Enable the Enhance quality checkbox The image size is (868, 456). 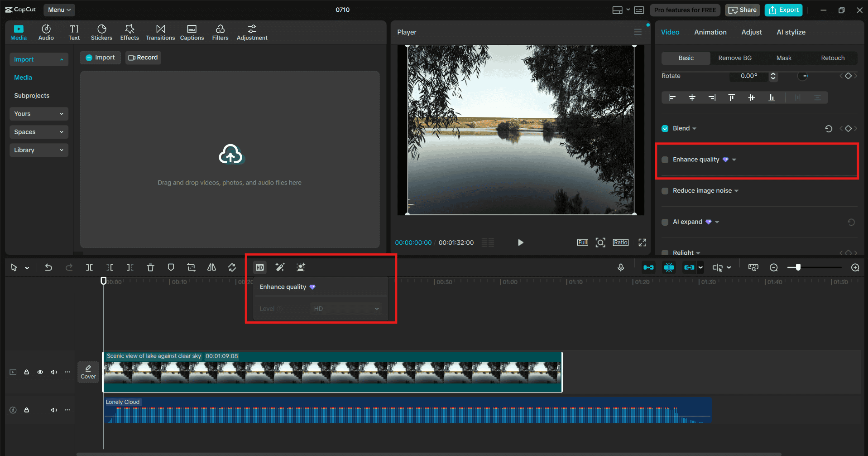click(x=665, y=160)
